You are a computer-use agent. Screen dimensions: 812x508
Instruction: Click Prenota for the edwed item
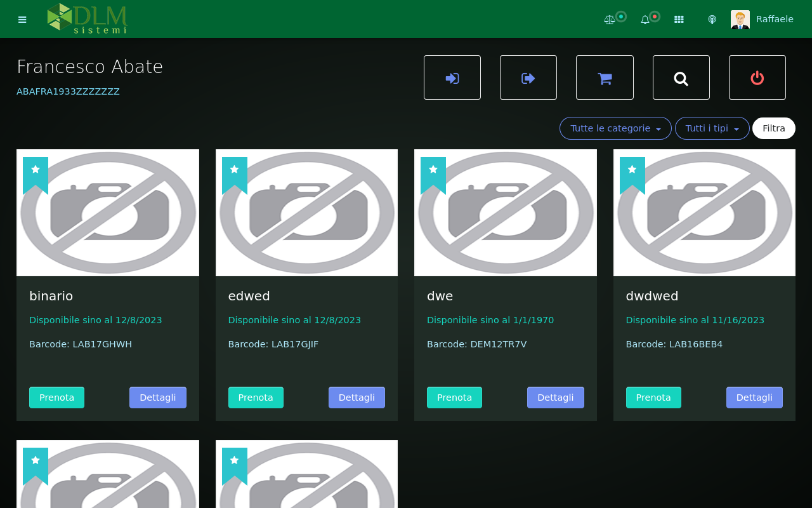tap(256, 398)
